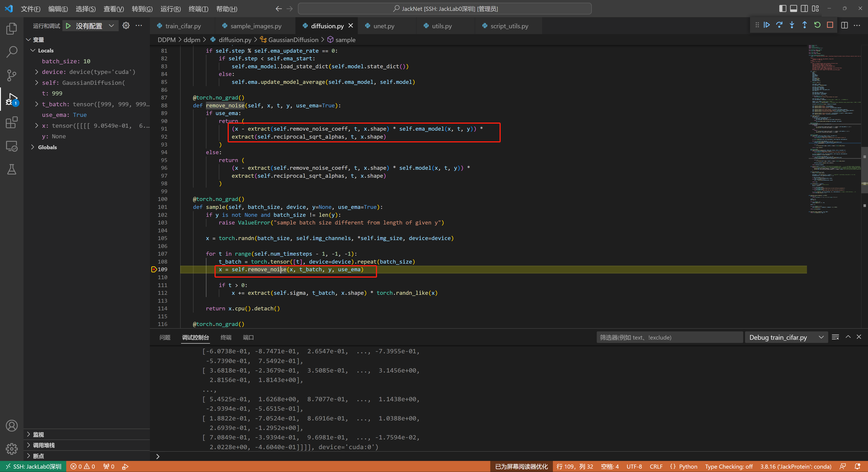Toggle the breakpoint on line 109

coord(154,269)
